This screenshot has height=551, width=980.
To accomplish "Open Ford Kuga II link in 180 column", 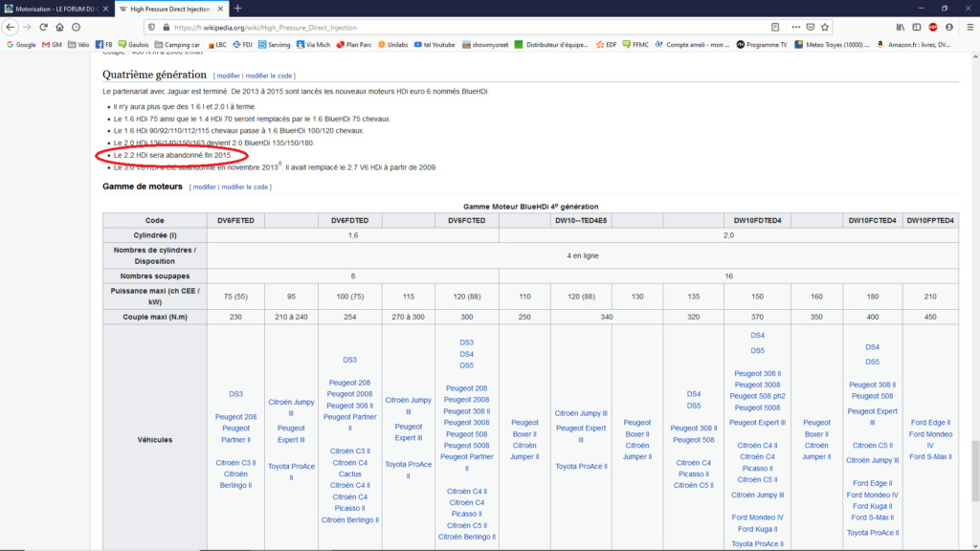I will [x=873, y=506].
